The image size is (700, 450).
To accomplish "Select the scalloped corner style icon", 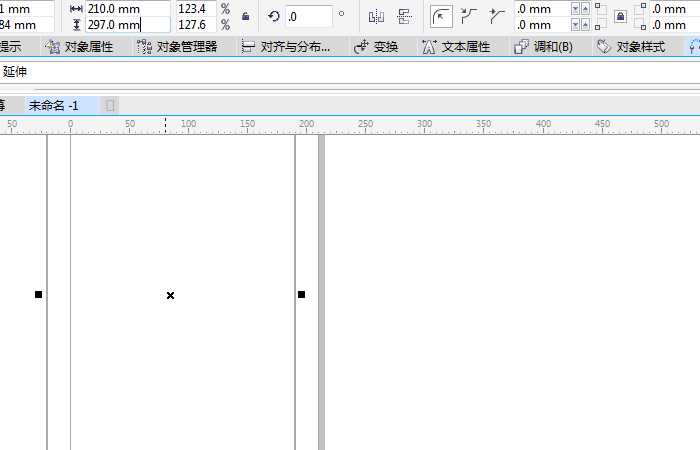I will [x=468, y=16].
